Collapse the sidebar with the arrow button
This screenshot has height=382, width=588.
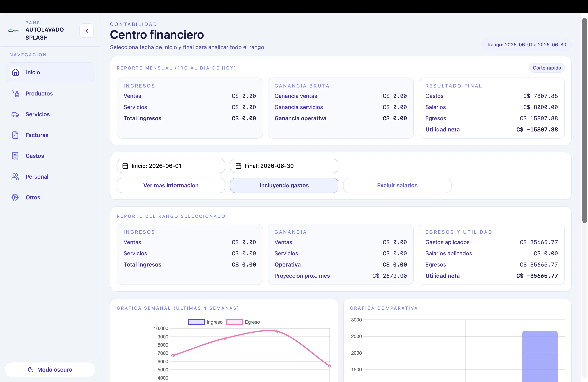click(x=86, y=31)
